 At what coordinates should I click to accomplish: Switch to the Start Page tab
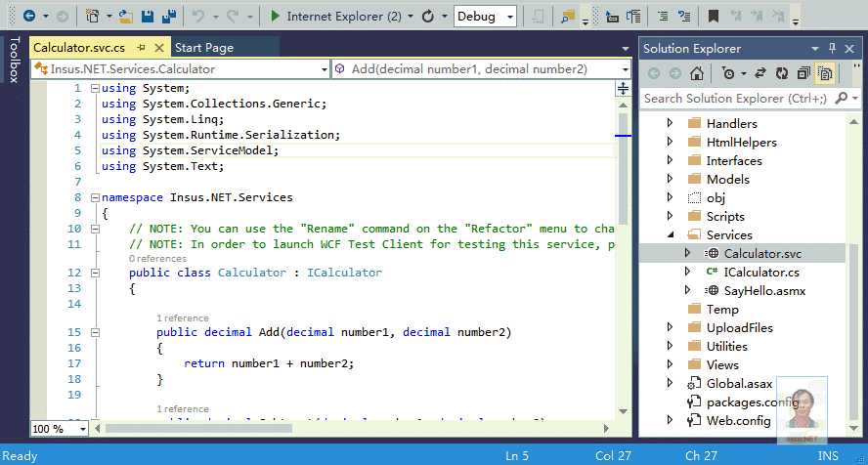pos(204,48)
